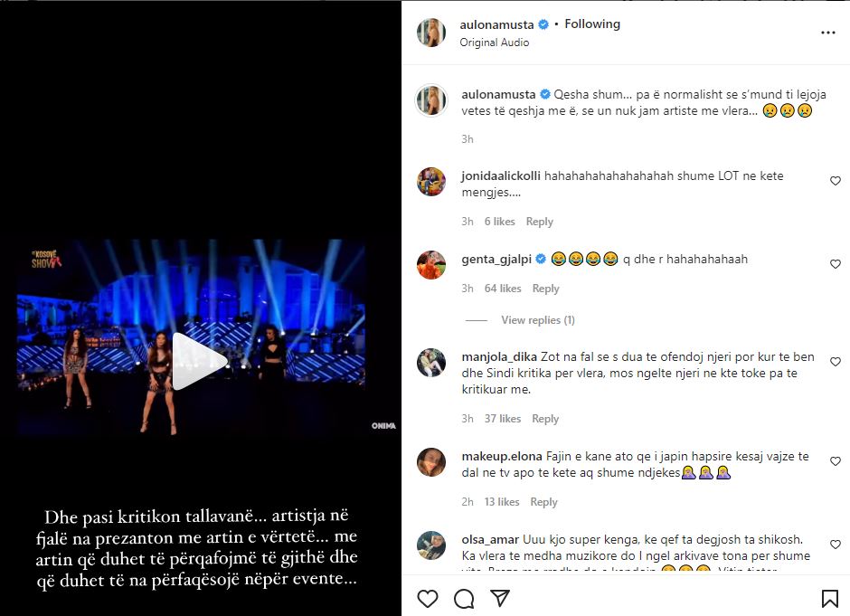Save post with the bookmark icon
The image size is (850, 616).
click(829, 598)
